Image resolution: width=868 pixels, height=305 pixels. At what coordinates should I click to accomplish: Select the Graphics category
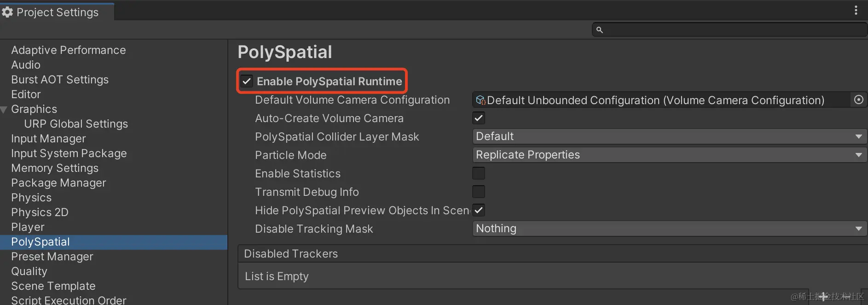34,109
